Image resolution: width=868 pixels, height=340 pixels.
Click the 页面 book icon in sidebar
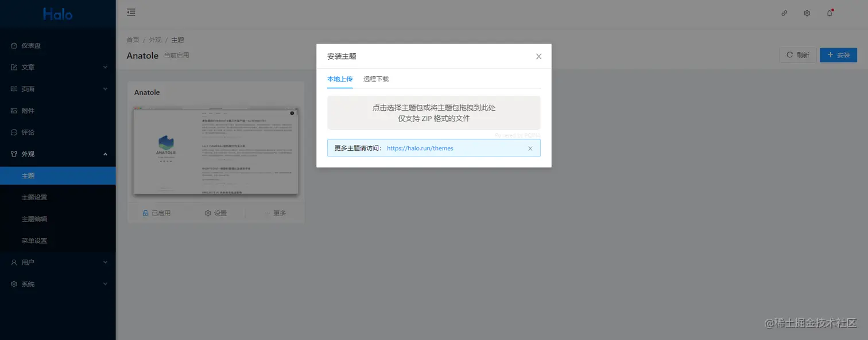[x=14, y=89]
